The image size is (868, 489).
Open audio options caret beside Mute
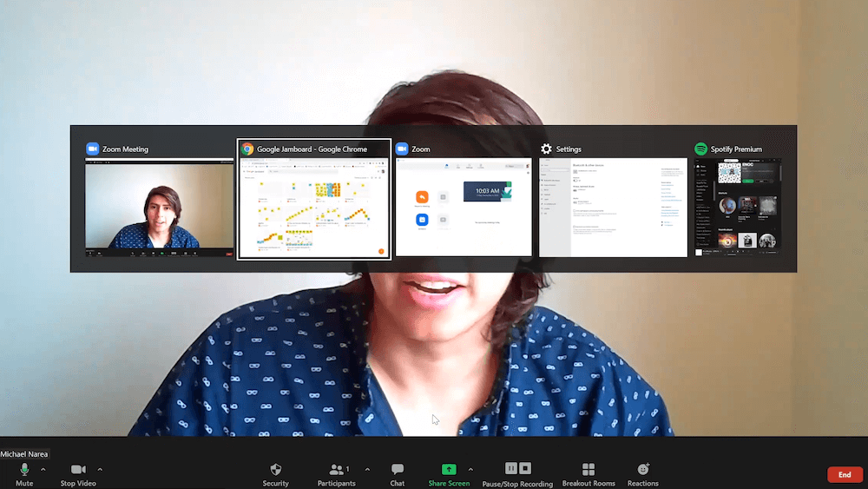43,470
